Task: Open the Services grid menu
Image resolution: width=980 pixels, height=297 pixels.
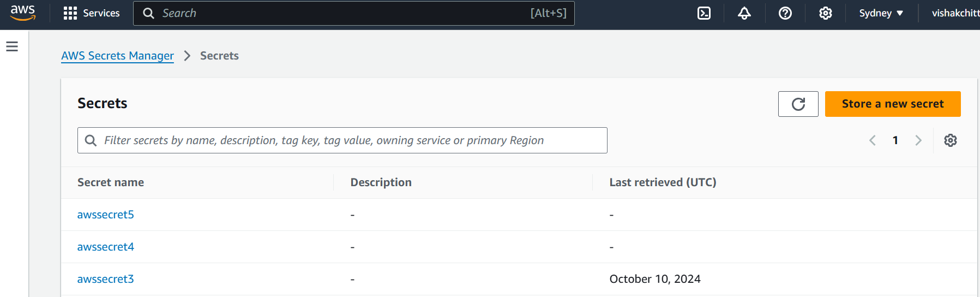Action: (92, 13)
